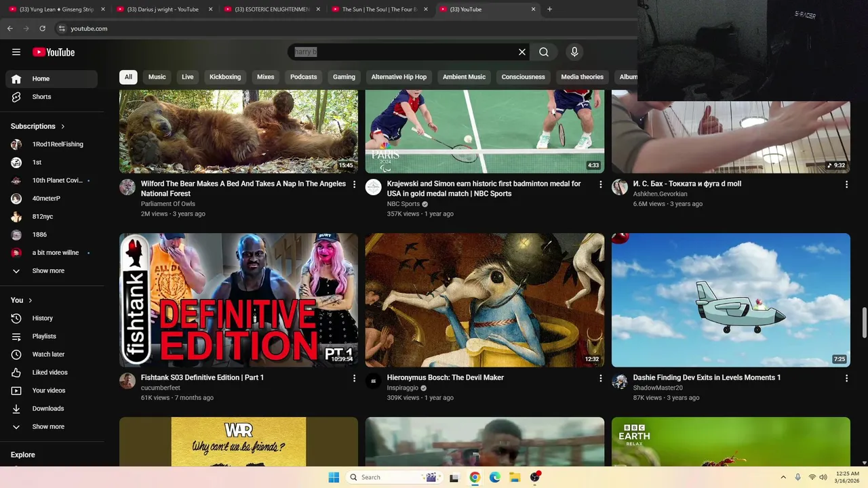Image resolution: width=868 pixels, height=488 pixels.
Task: Select the Music filter chip
Action: pyautogui.click(x=157, y=77)
